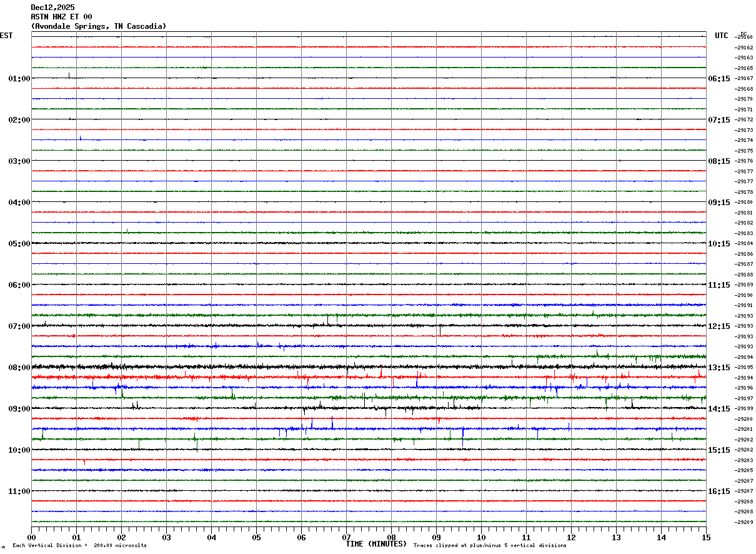756x554 pixels.
Task: Click the DC offset value "-29189"
Action: [x=744, y=285]
